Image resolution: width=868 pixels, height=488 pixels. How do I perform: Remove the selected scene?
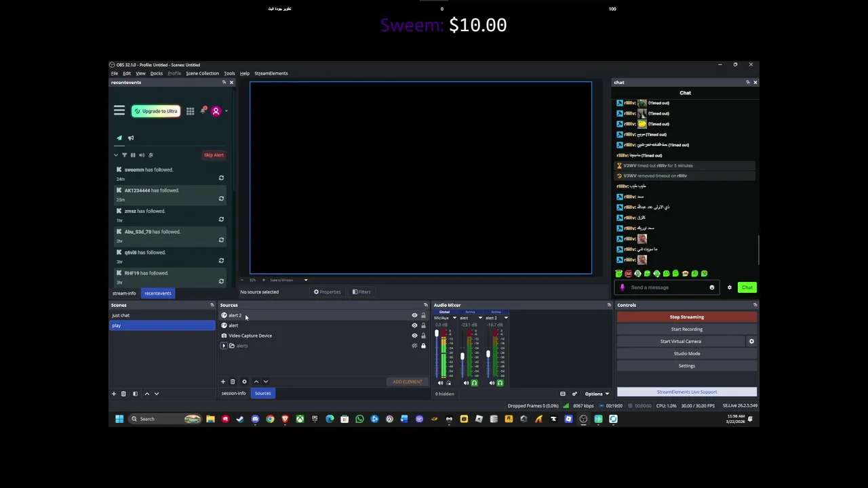coord(123,394)
